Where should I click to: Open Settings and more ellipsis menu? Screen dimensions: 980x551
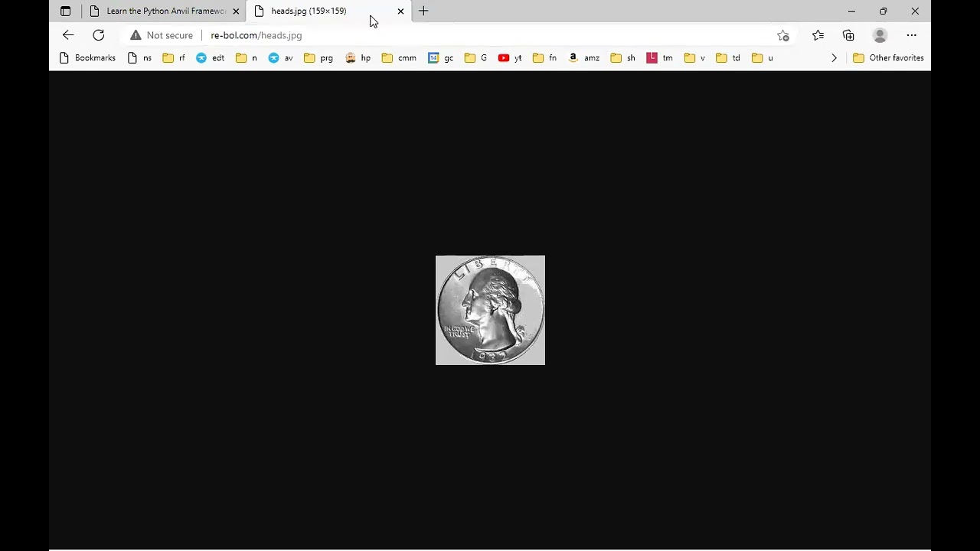911,35
